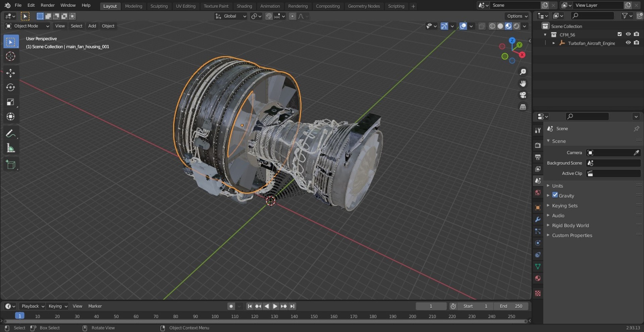Switch perspective/orthographic grid icon
This screenshot has height=332, width=644.
[x=523, y=107]
